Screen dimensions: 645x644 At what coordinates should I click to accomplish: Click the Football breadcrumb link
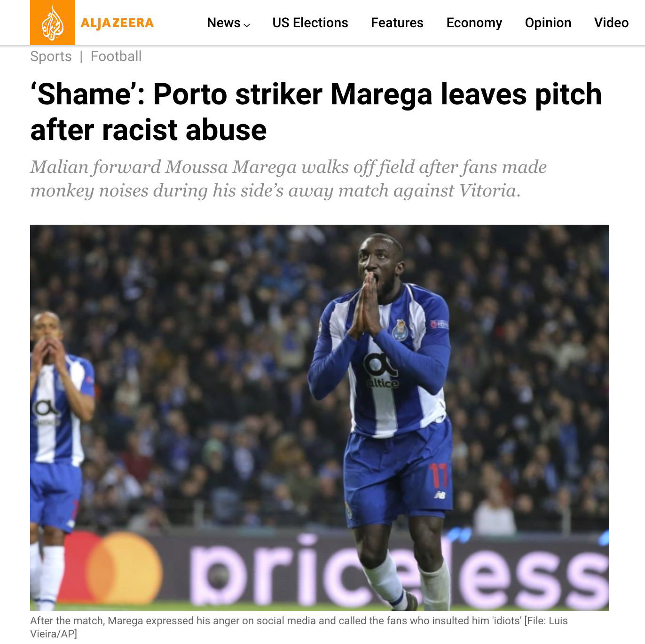tap(116, 56)
